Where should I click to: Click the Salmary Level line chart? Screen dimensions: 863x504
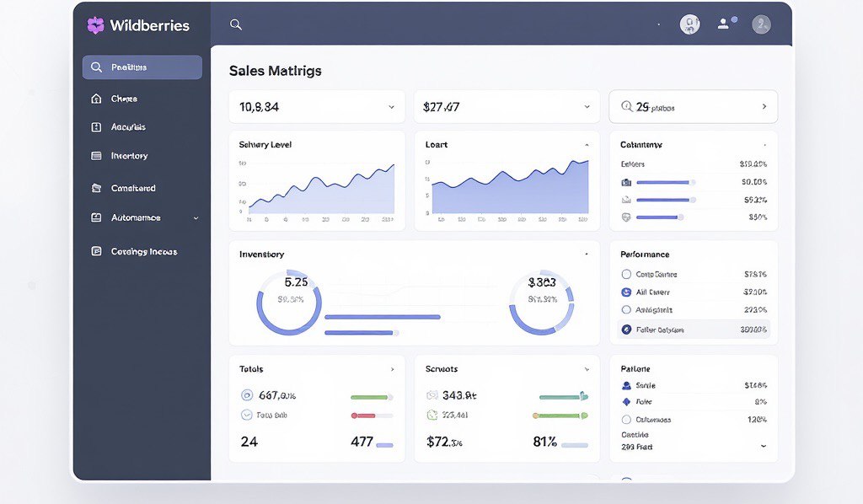[x=320, y=187]
